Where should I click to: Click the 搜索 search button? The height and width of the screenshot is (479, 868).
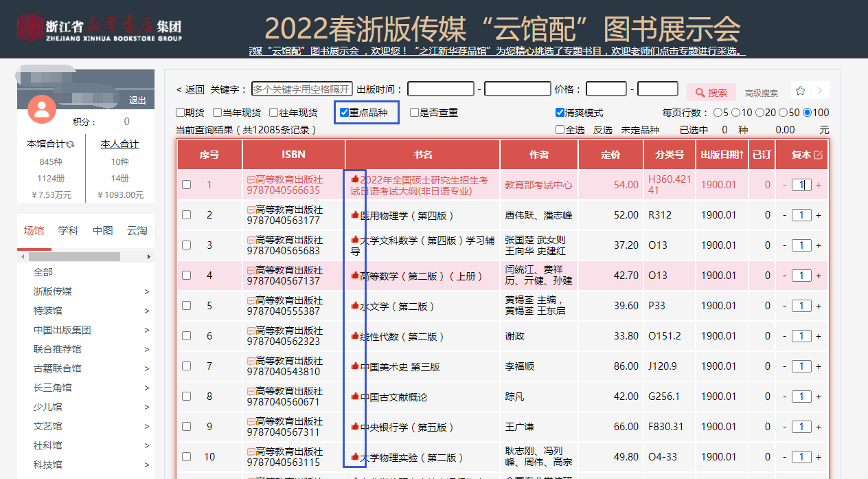711,93
